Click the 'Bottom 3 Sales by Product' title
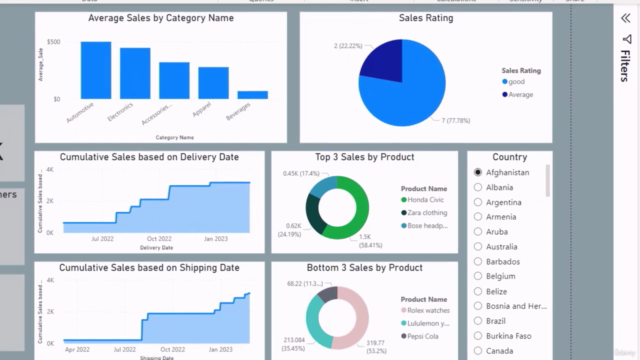This screenshot has width=640, height=360. pos(364,268)
